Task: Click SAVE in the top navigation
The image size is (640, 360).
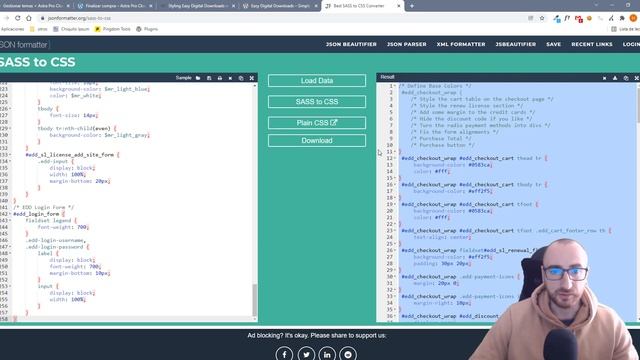Action: click(553, 44)
